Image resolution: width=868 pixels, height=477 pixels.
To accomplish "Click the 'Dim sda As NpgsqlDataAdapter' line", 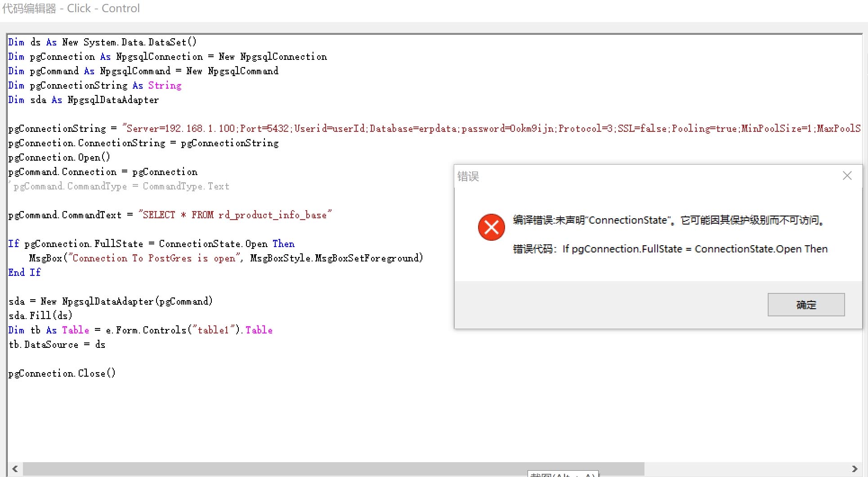I will click(x=84, y=100).
